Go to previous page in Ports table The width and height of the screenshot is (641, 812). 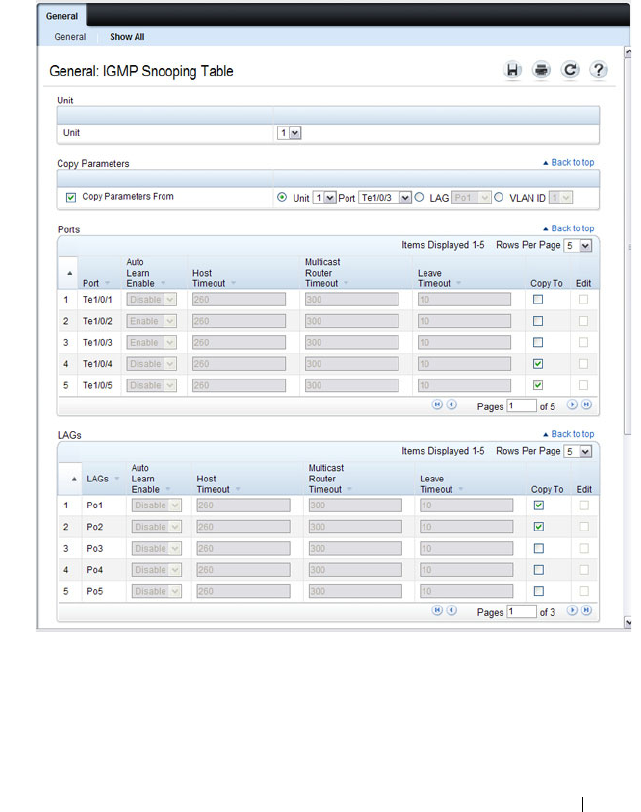click(451, 405)
